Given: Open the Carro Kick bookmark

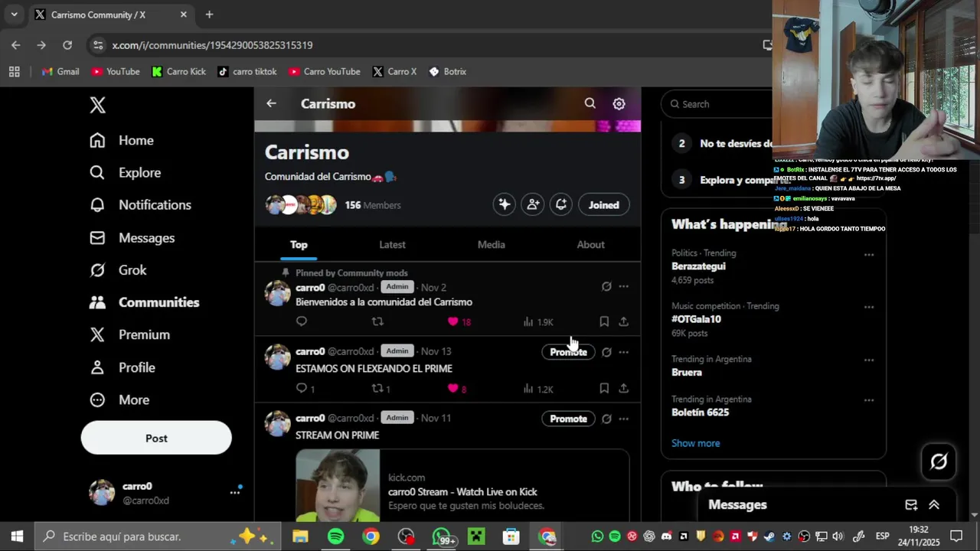Looking at the screenshot, I should pyautogui.click(x=179, y=71).
